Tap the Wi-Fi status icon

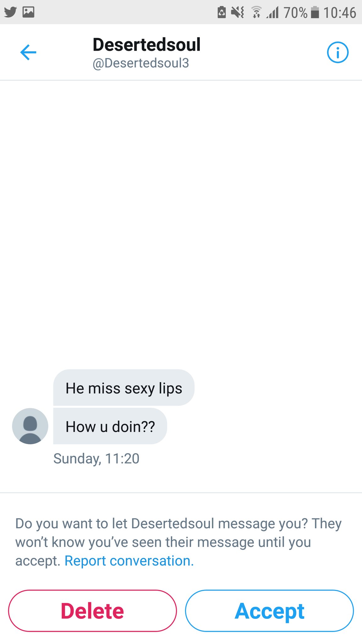point(256,13)
